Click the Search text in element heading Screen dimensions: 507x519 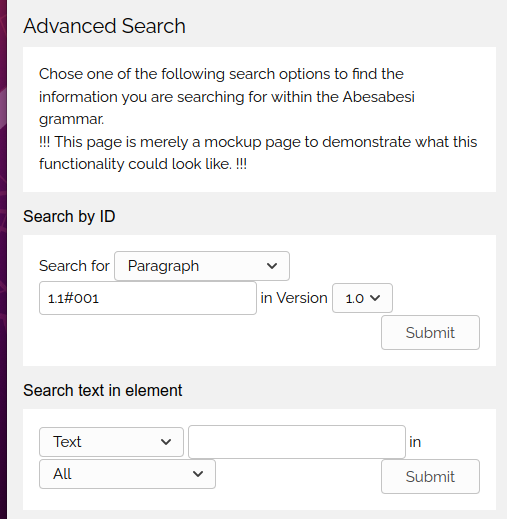[x=103, y=390]
